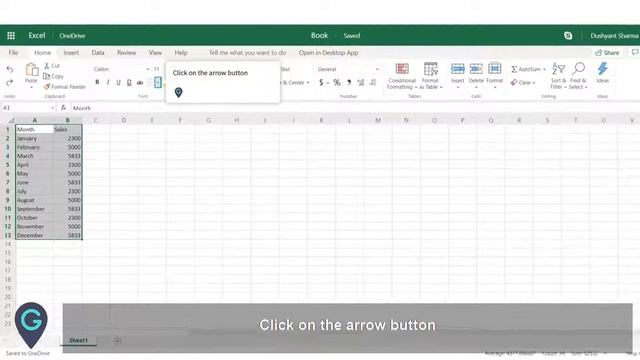
Task: Expand the Paste options arrow
Action: click(x=31, y=87)
